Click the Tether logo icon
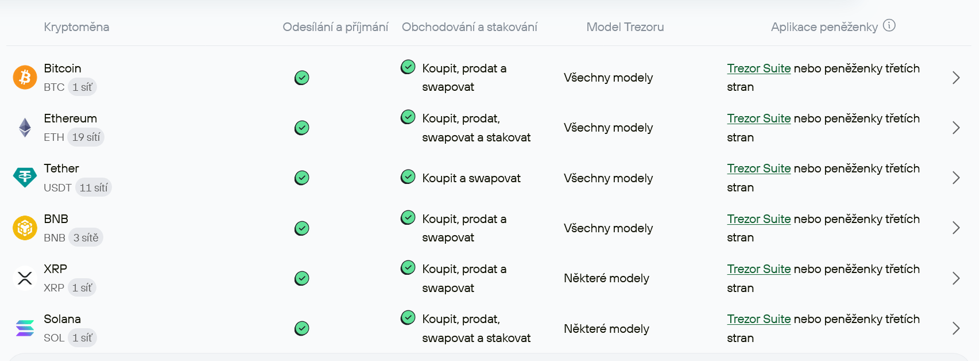The image size is (980, 361). [24, 178]
